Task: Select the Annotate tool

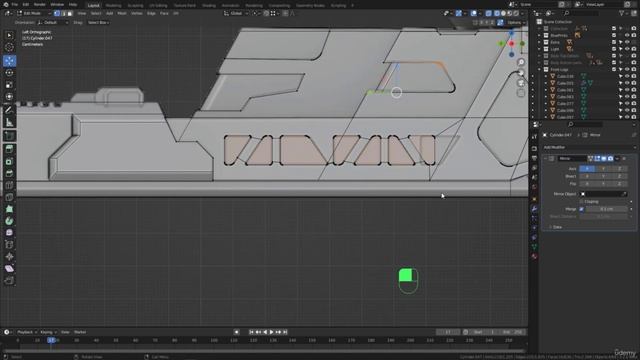Action: [x=9, y=110]
